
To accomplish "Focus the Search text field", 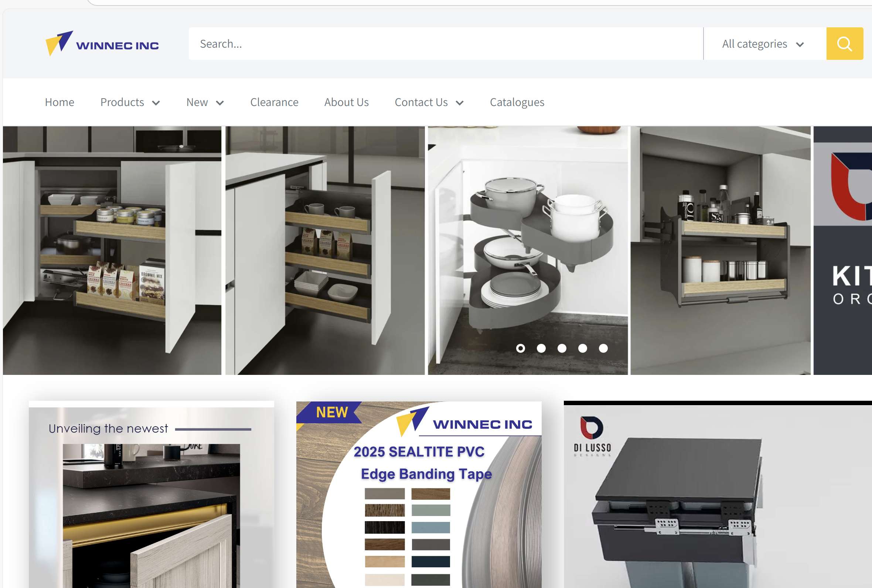I will (446, 44).
